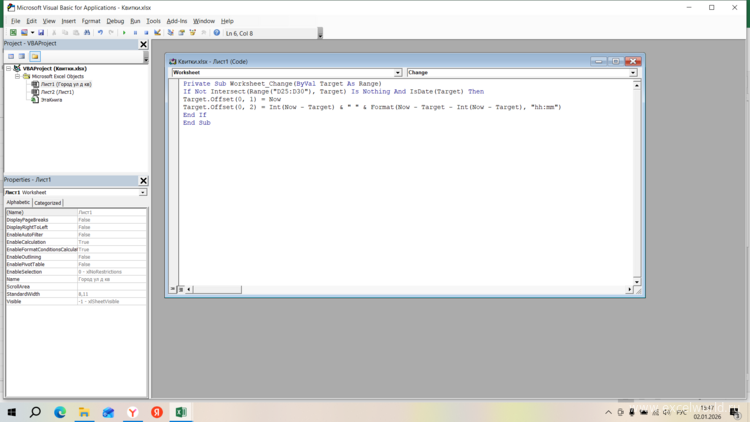750x422 pixels.
Task: Open the Debug menu
Action: (x=115, y=21)
